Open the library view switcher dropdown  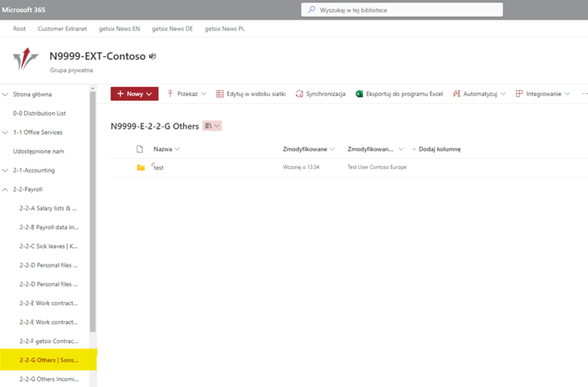pyautogui.click(x=212, y=126)
